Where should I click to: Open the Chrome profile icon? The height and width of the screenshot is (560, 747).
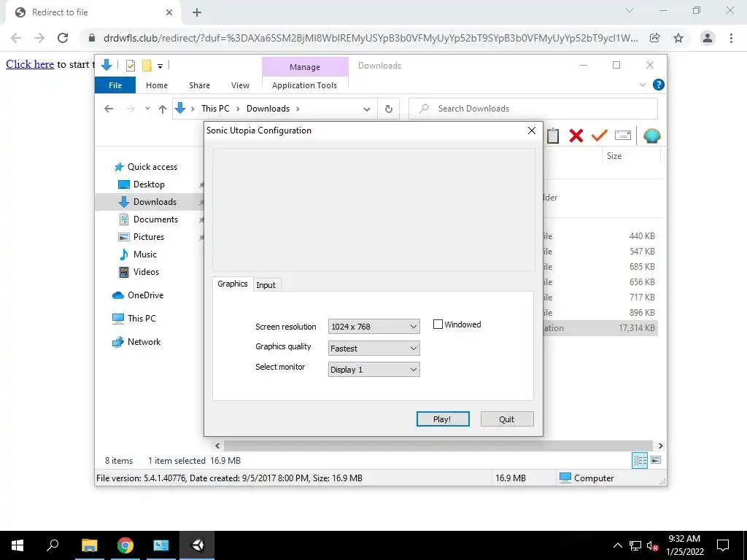pyautogui.click(x=708, y=38)
